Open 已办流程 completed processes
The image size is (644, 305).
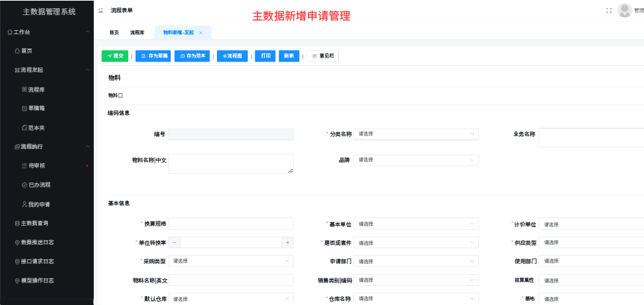click(38, 185)
